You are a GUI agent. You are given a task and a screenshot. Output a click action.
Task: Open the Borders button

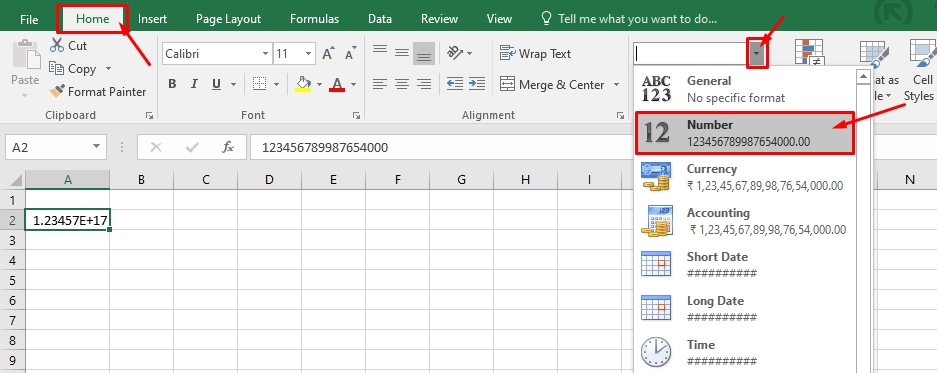[x=259, y=84]
